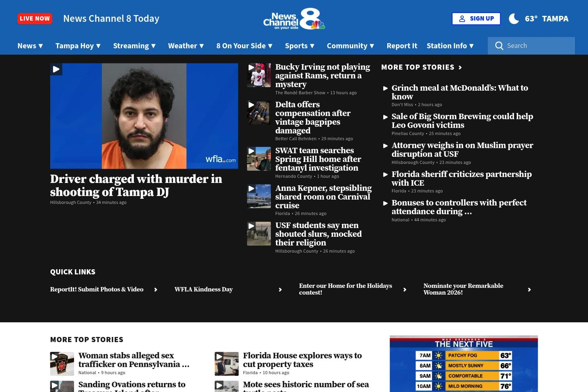Click arrow next to Remarkable Woman 2026

click(x=529, y=290)
